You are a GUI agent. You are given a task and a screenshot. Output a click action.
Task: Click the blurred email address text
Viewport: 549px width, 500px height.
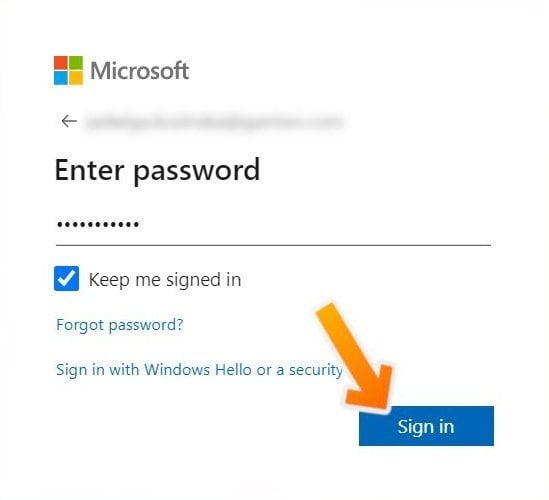(214, 122)
